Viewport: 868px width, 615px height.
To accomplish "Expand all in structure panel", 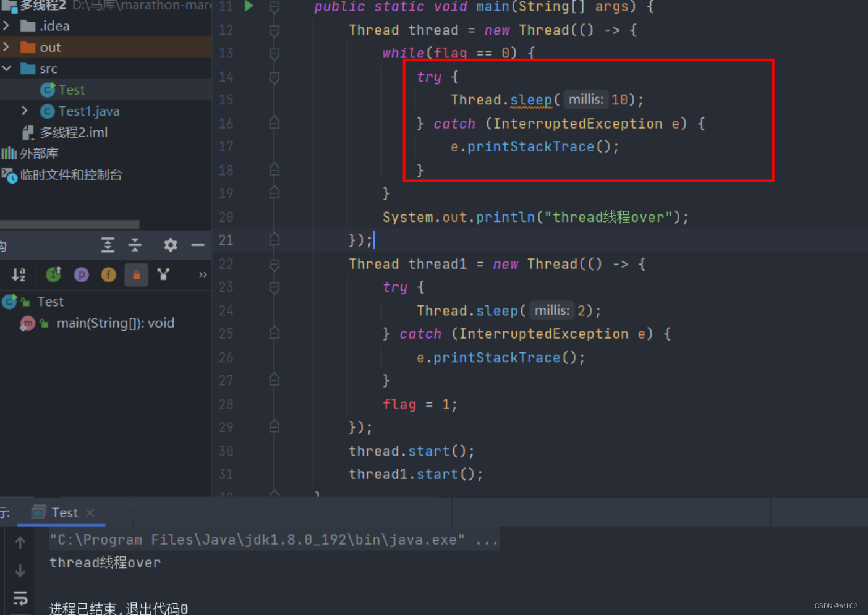I will 108,245.
